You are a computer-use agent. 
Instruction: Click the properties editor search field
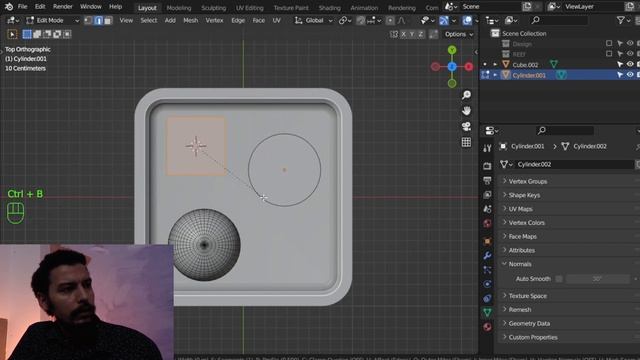coord(565,131)
